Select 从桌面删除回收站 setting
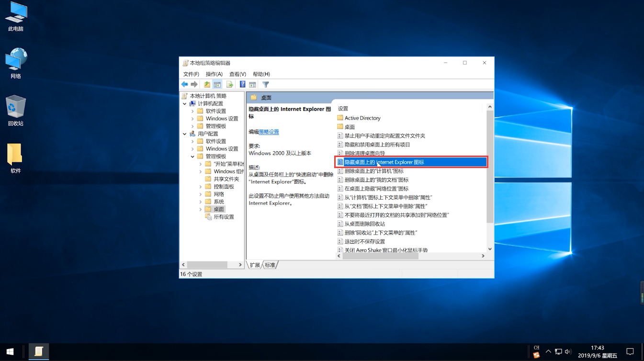 click(x=361, y=224)
